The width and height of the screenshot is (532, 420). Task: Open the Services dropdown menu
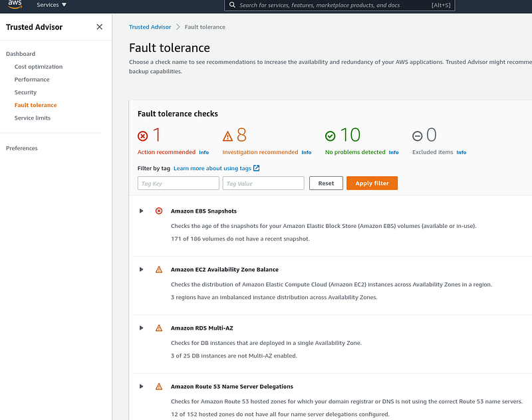point(52,5)
